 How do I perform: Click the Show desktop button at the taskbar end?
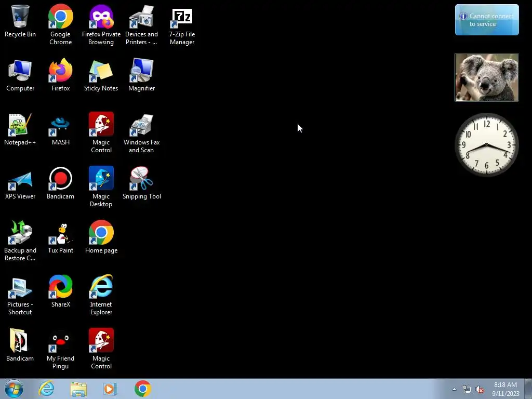click(x=529, y=389)
